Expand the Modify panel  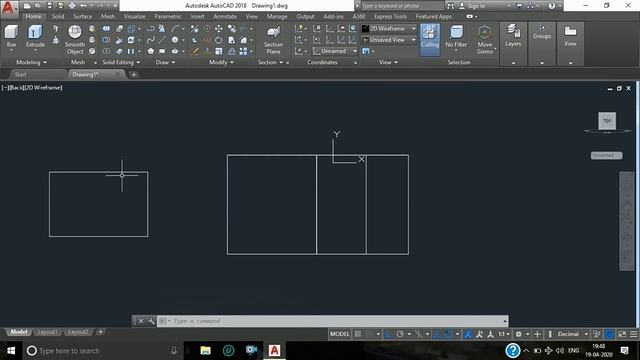pyautogui.click(x=221, y=62)
